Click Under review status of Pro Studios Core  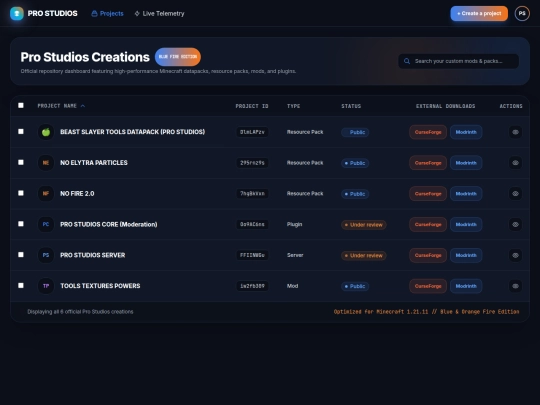364,225
